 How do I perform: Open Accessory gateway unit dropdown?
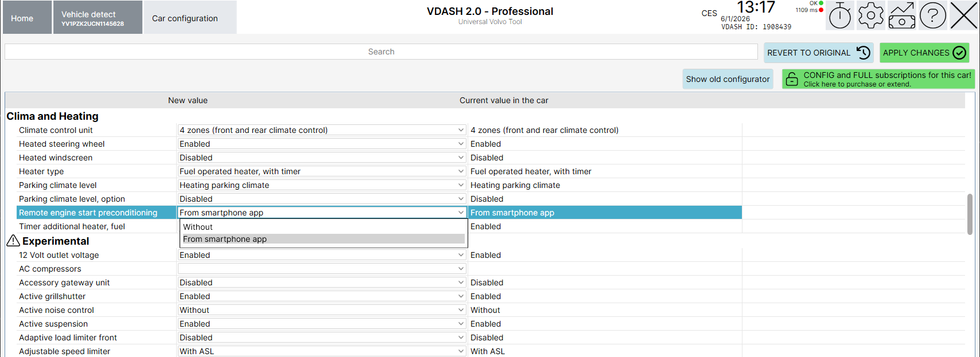[x=321, y=283]
